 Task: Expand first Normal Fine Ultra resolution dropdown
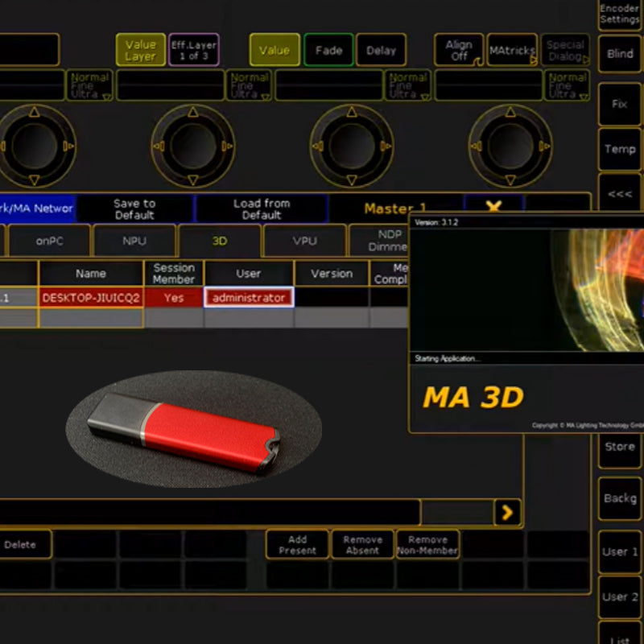click(89, 85)
